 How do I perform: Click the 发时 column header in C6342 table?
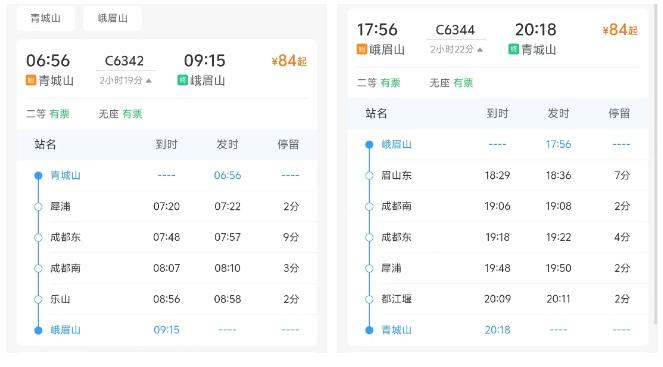227,145
